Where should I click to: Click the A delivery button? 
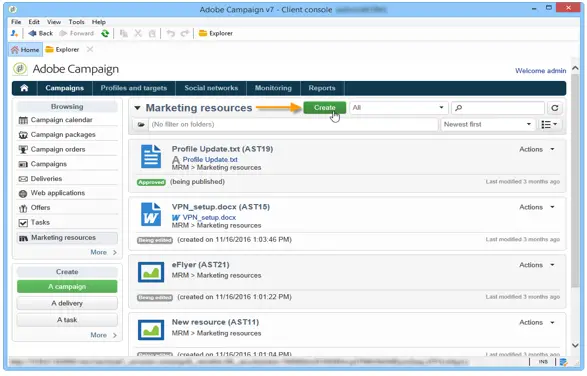67,303
